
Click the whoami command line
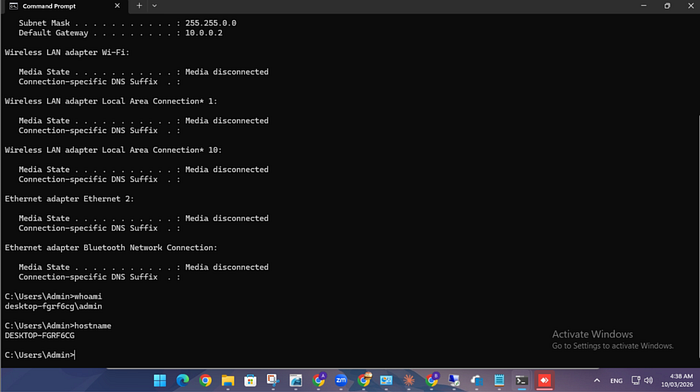(x=53, y=296)
